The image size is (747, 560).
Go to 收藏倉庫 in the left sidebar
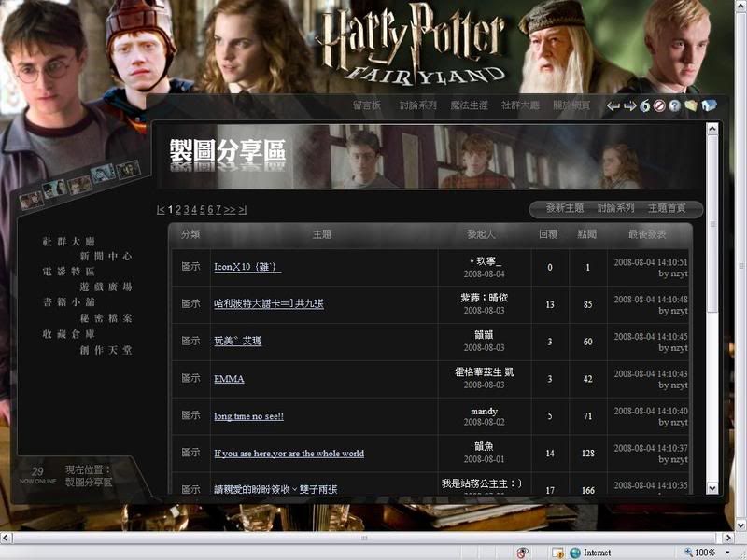point(68,334)
